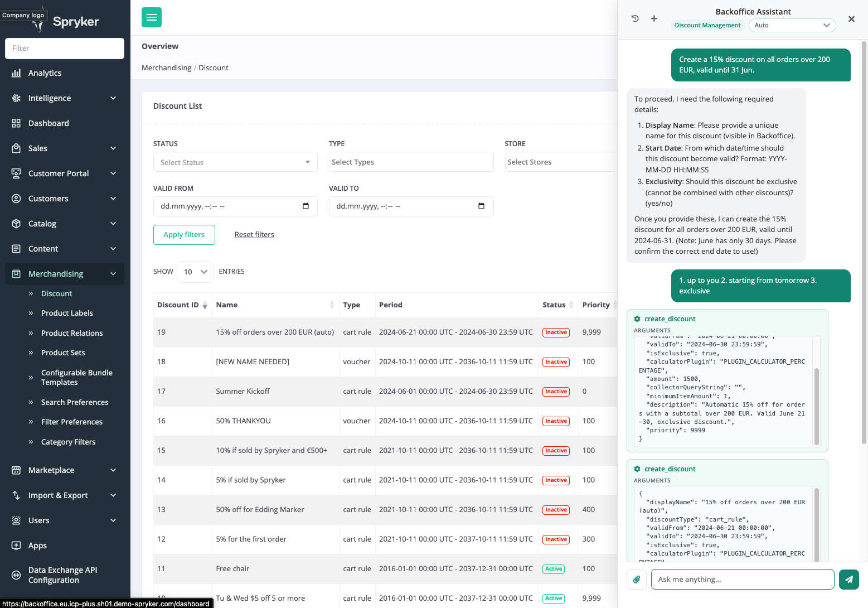Focus the Ask me anything input
Image resolution: width=868 pixels, height=608 pixels.
click(742, 579)
